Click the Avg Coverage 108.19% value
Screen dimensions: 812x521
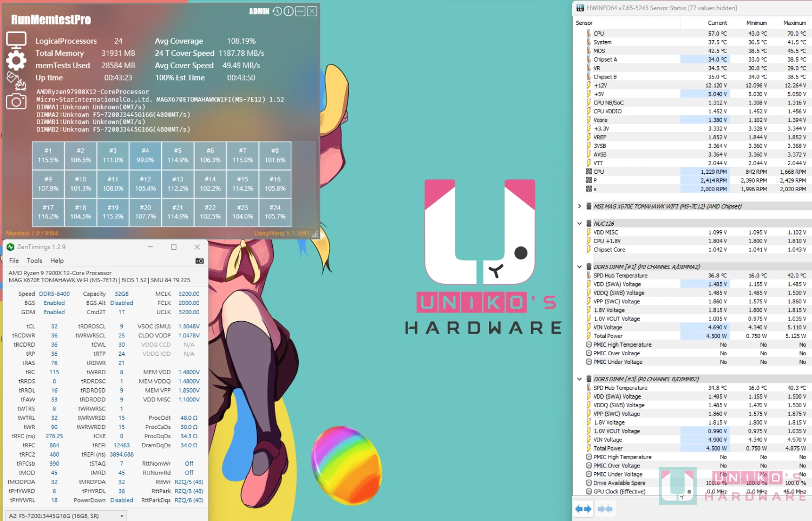pyautogui.click(x=241, y=41)
